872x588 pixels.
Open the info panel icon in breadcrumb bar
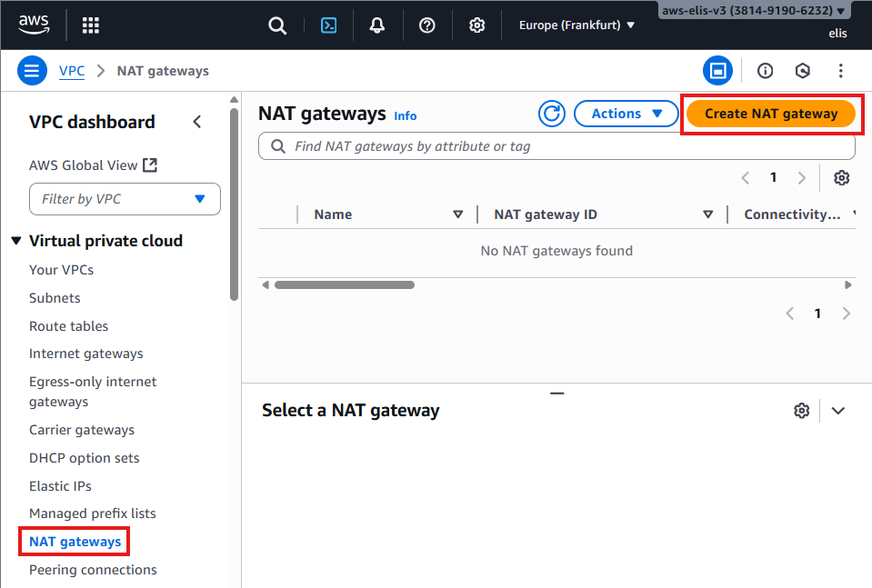[x=766, y=71]
